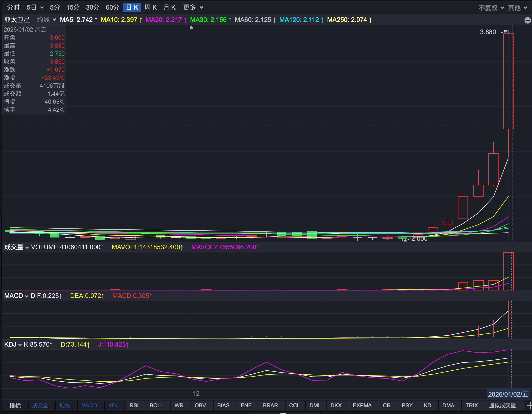The height and width of the screenshot is (414, 532).
Task: Toggle the MACD indicator button
Action: tap(89, 405)
